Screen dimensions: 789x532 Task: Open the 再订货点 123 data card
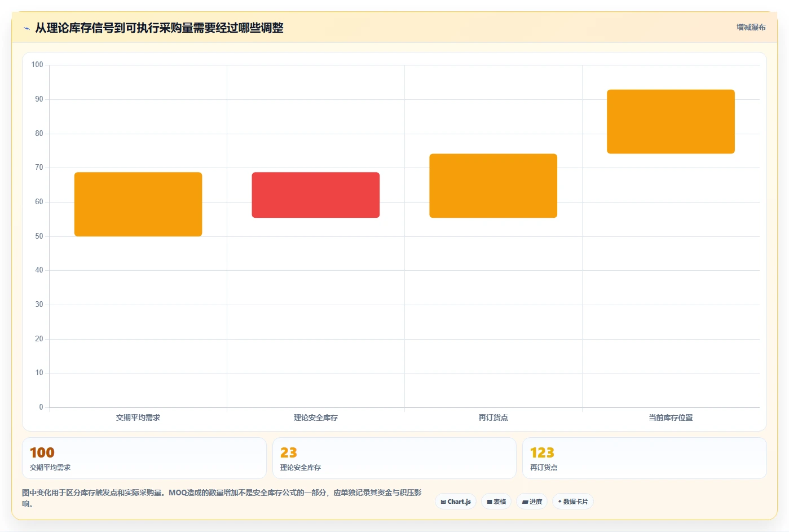click(x=644, y=458)
